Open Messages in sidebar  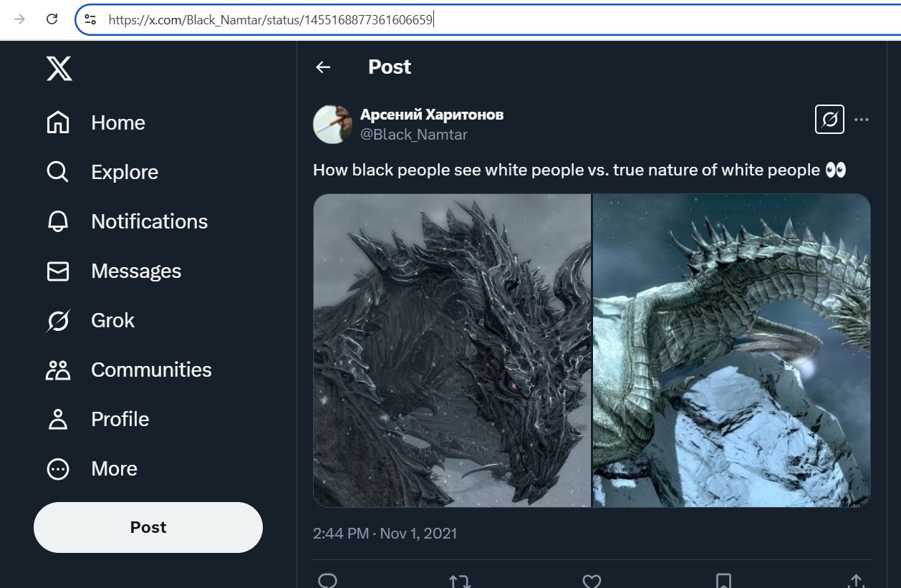(136, 271)
